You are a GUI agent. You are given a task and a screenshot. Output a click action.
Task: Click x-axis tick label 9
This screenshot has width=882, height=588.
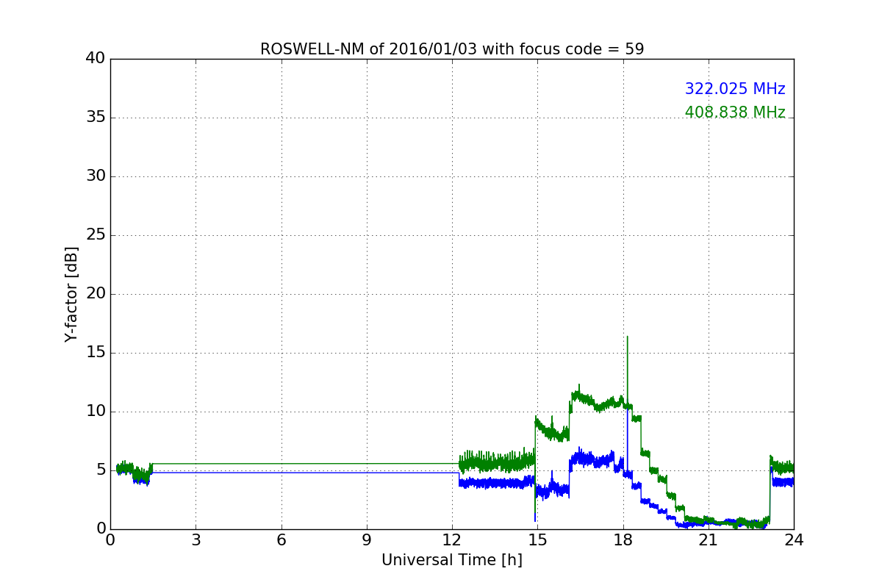[x=367, y=540]
